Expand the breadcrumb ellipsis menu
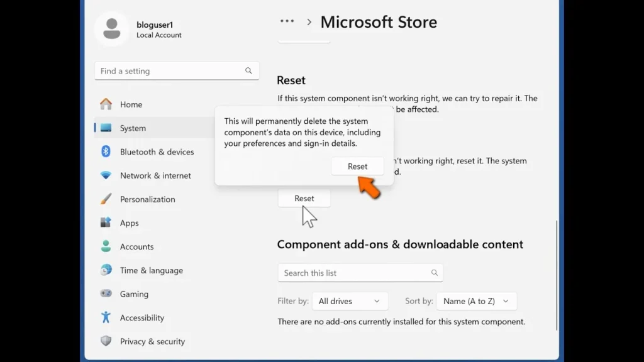Screen dimensions: 644x362 click(x=287, y=21)
